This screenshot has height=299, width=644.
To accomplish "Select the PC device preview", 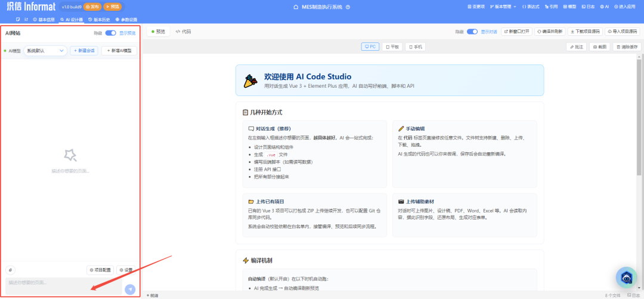I will coord(370,47).
